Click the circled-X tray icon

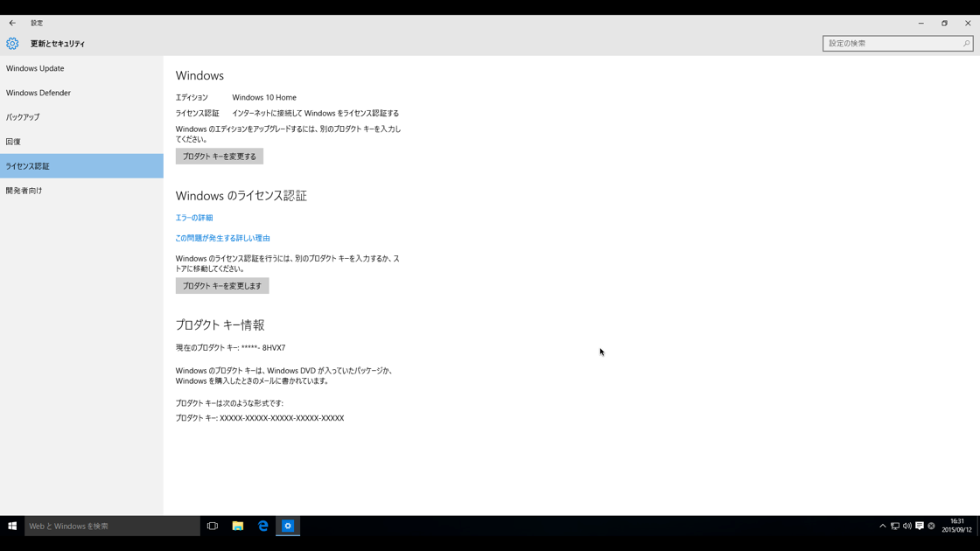931,526
